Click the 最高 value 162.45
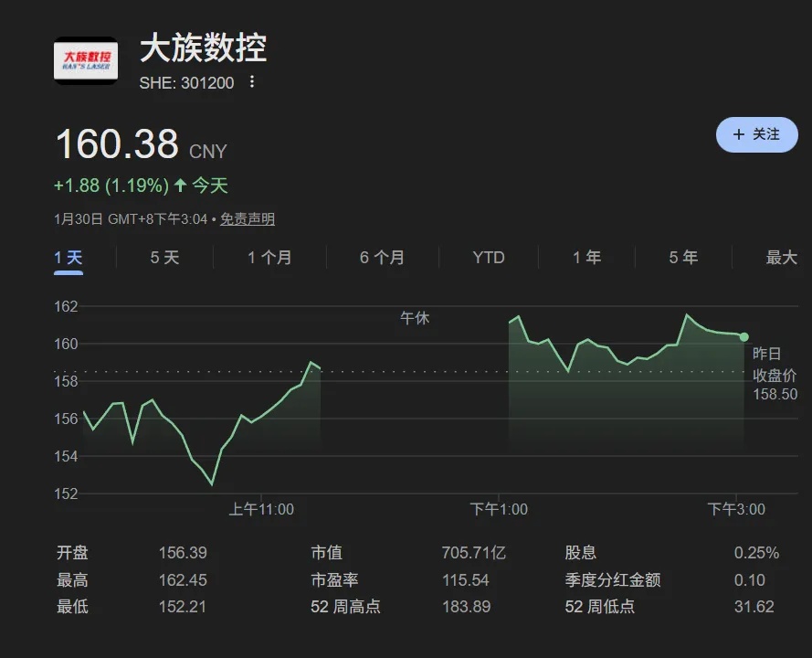This screenshot has width=812, height=658. pos(183,579)
